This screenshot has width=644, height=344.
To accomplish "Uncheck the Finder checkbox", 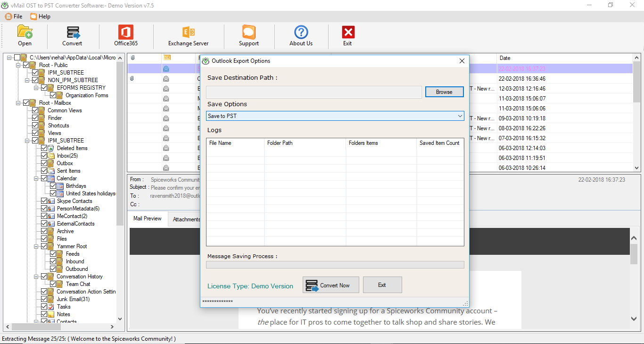I will pos(35,118).
